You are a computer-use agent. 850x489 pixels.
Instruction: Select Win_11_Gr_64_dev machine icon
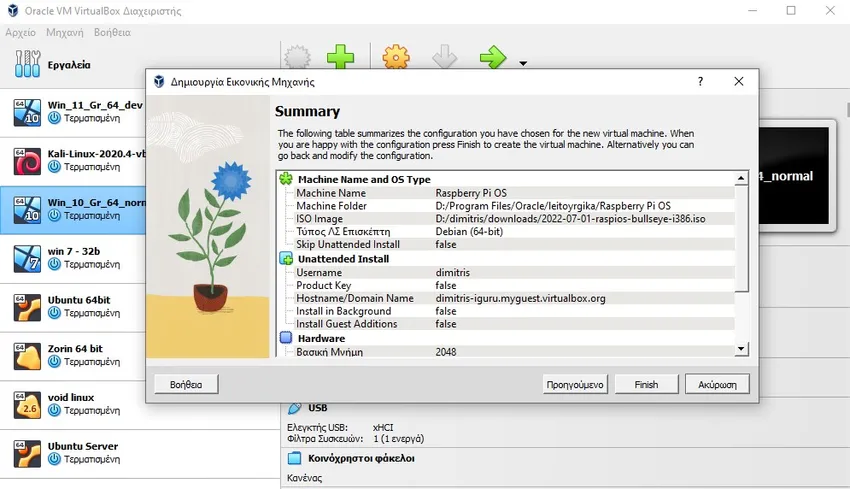[27, 112]
